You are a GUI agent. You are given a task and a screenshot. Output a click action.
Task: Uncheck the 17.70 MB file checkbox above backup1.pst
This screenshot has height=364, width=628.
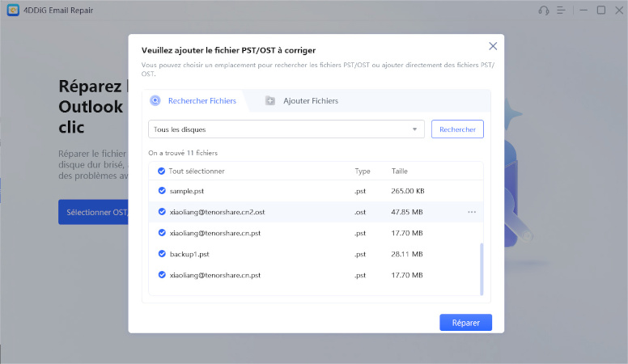pos(162,233)
